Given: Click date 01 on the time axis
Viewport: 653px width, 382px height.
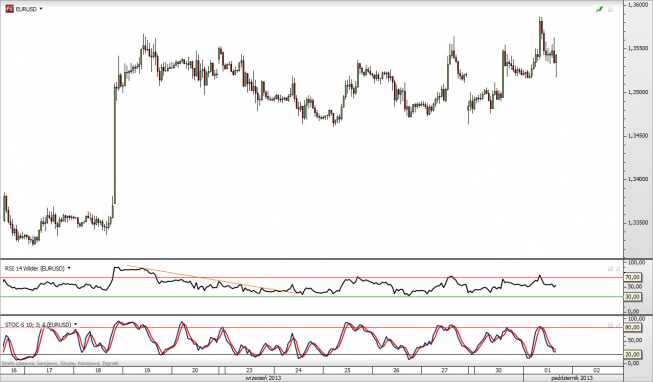Looking at the screenshot, I should pos(547,370).
